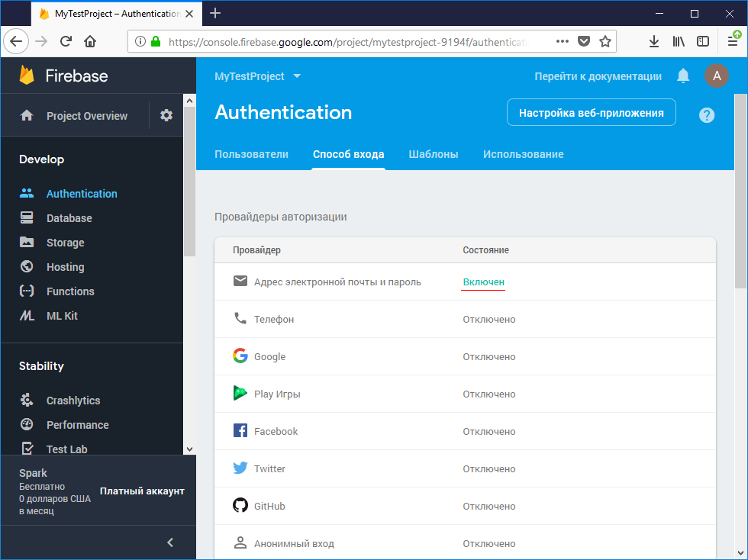Open the Firefox downloads arrow icon

[653, 42]
